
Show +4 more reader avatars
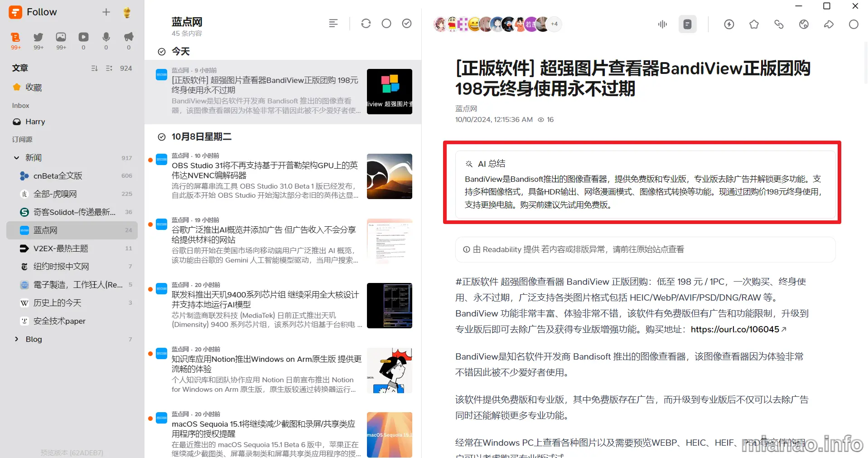pyautogui.click(x=555, y=24)
